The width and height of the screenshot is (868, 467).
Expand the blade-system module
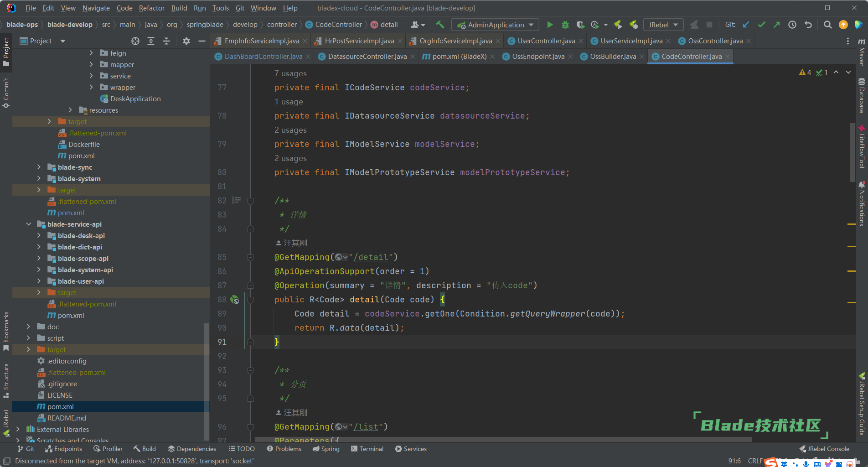39,179
